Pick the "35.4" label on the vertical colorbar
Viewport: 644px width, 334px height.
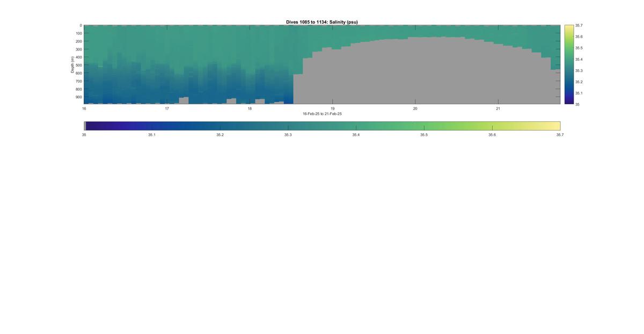[579, 59]
